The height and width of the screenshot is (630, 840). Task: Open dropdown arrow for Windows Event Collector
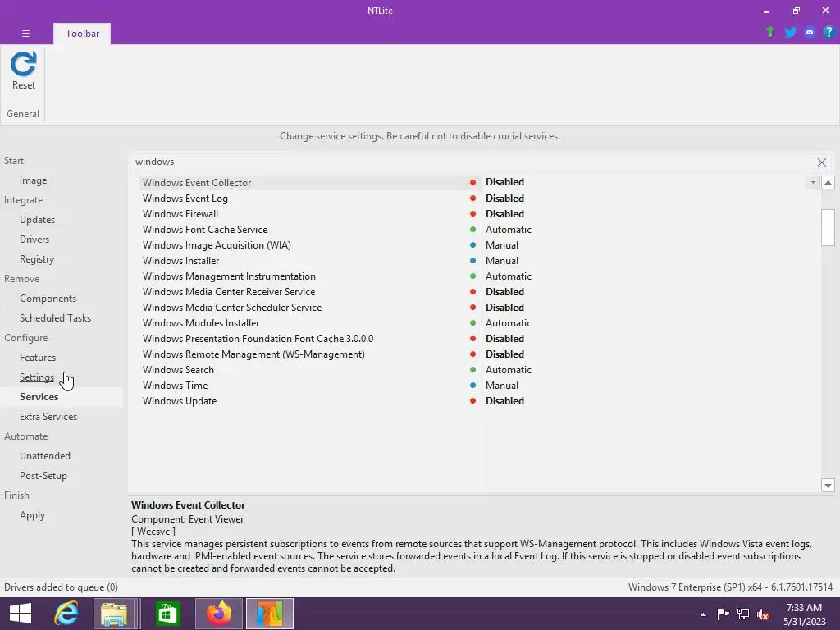tap(813, 183)
